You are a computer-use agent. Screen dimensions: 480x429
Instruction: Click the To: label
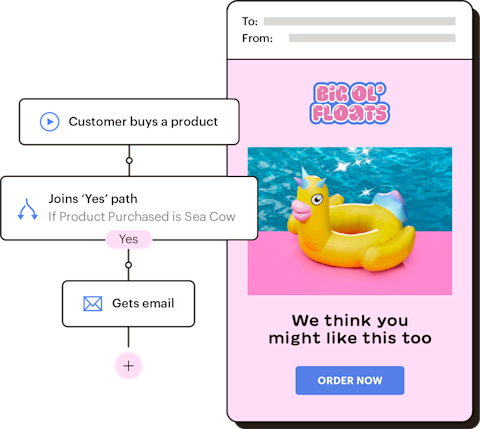[x=250, y=21]
